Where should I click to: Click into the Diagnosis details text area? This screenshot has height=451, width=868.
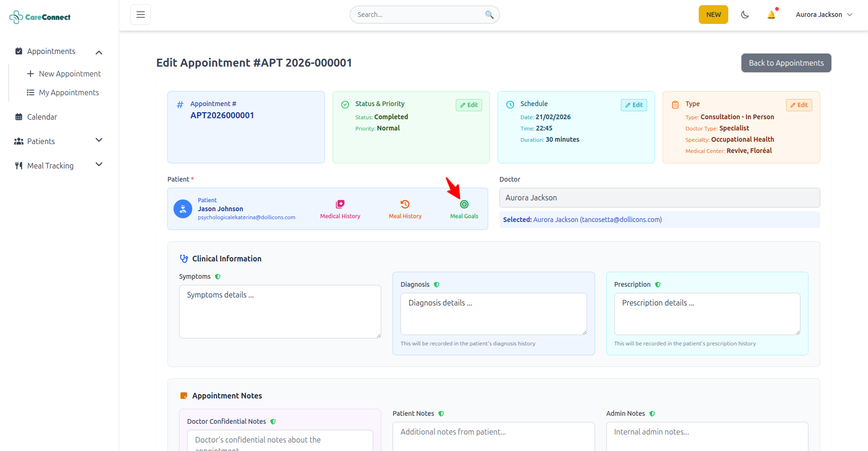coord(493,313)
